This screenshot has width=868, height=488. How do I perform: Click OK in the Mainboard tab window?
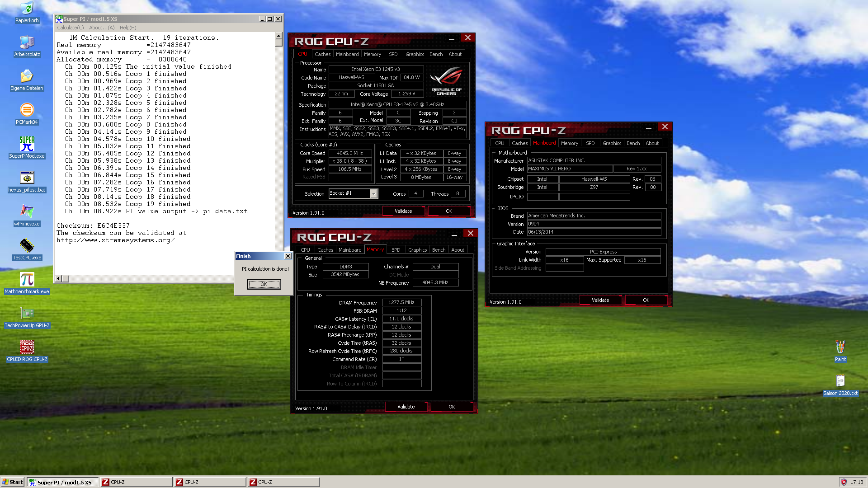[646, 300]
